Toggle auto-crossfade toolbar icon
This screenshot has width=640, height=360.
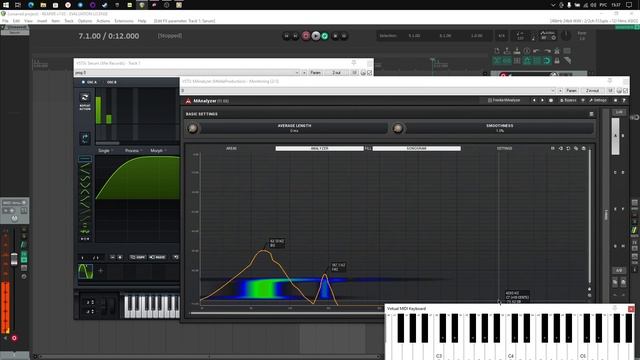[x=497, y=61]
